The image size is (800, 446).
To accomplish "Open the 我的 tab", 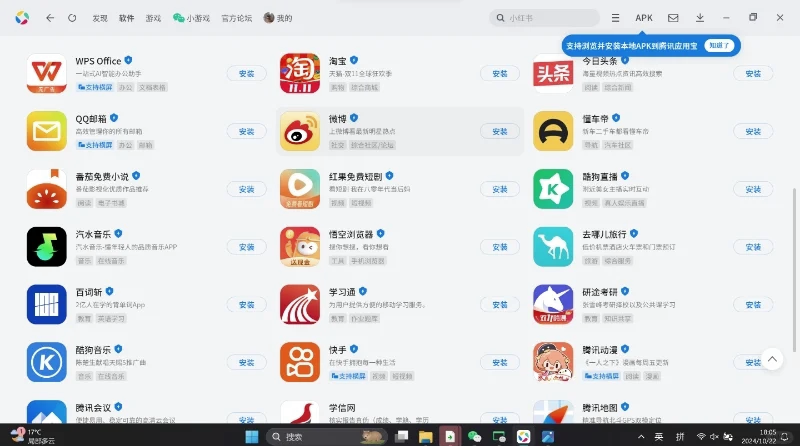I will click(x=278, y=18).
